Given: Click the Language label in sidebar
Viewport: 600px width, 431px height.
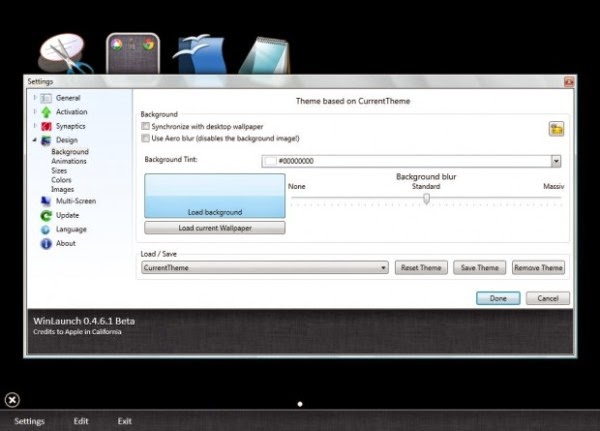Looking at the screenshot, I should click(x=71, y=229).
